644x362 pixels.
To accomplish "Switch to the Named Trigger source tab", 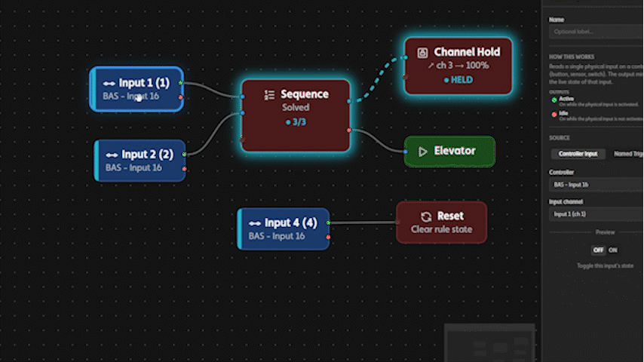I will click(627, 154).
